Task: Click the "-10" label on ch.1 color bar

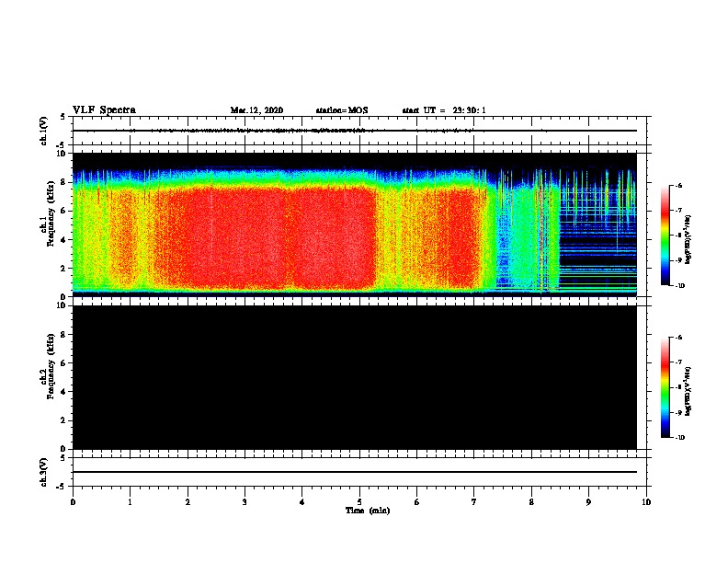Action: (679, 286)
